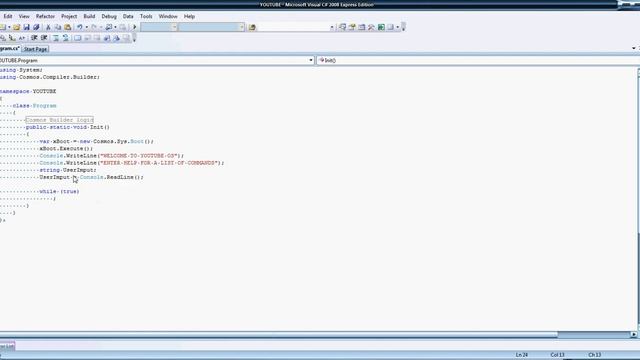Open the Refactor menu

pos(45,16)
